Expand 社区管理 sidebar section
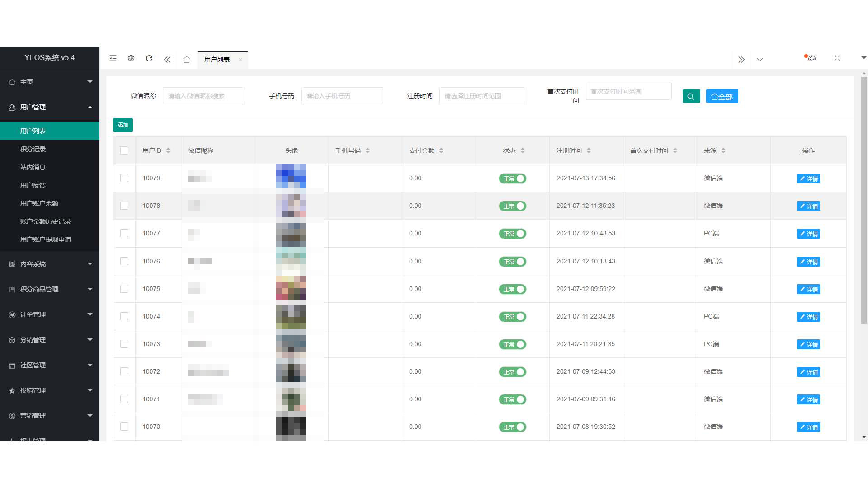The width and height of the screenshot is (868, 488). pos(50,365)
